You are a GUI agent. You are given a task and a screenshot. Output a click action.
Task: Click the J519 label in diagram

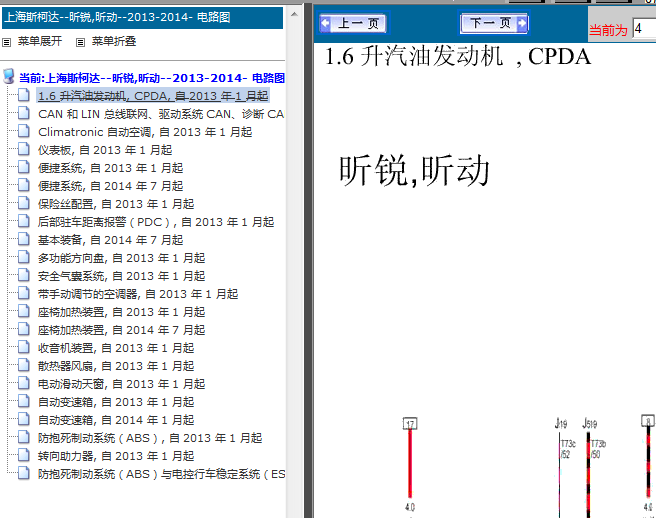point(589,424)
